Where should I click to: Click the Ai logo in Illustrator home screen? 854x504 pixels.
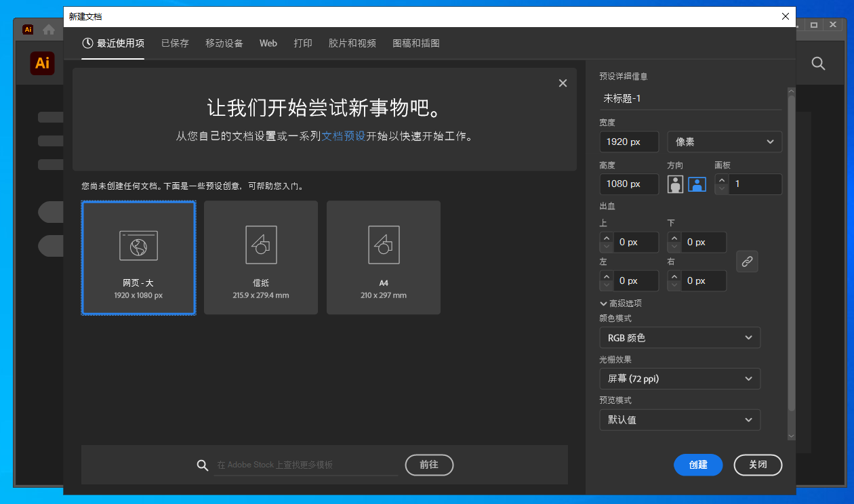[42, 64]
